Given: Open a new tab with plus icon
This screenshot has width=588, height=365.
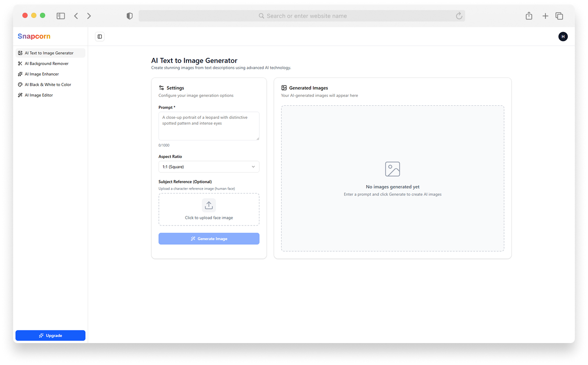Looking at the screenshot, I should (545, 16).
